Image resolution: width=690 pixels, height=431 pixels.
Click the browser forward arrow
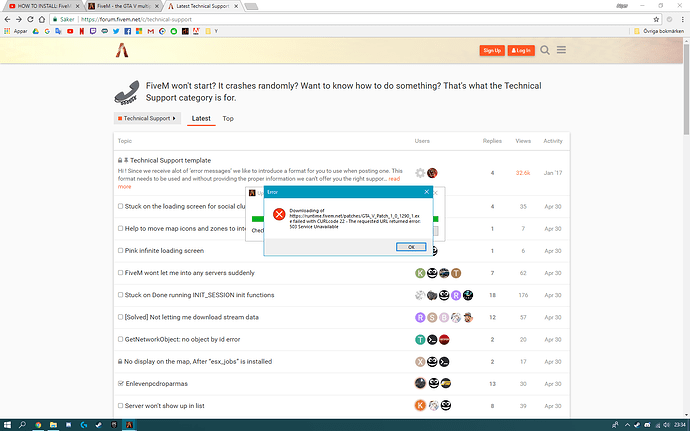point(18,19)
